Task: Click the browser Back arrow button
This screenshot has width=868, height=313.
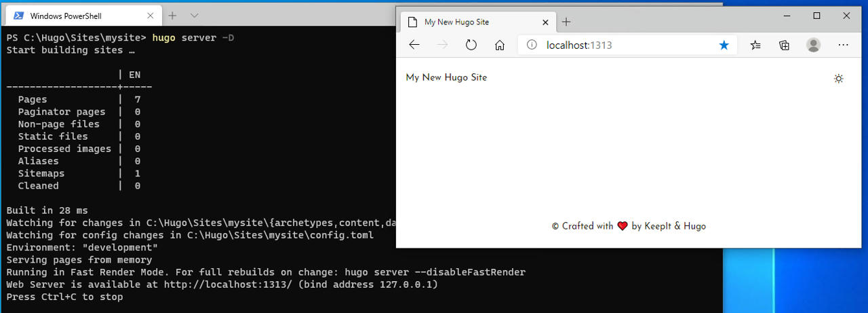Action: [414, 45]
